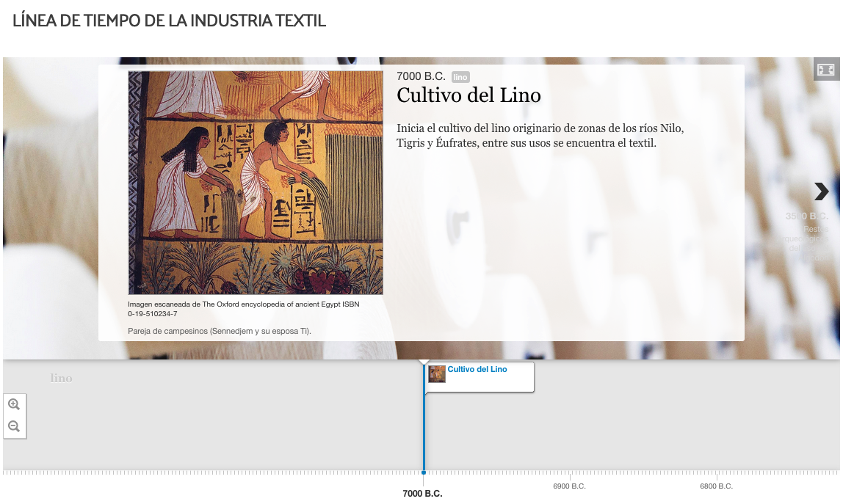Click the 3500 B.C. next slide preview
843x504 pixels.
point(806,238)
